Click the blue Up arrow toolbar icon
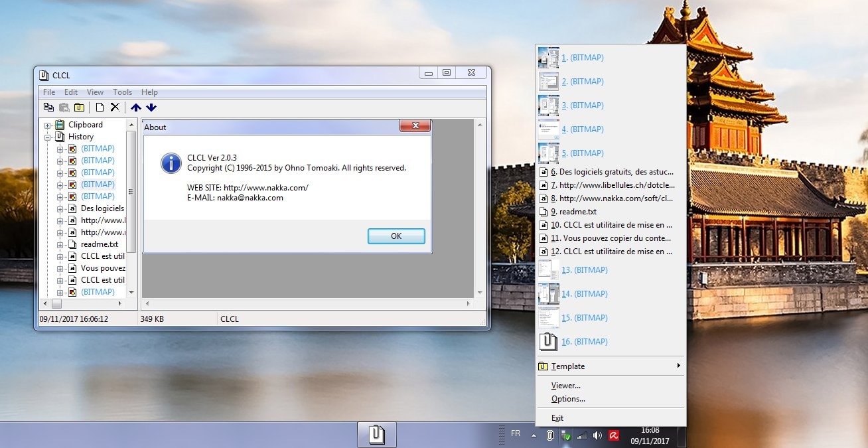This screenshot has height=448, width=868. 136,108
